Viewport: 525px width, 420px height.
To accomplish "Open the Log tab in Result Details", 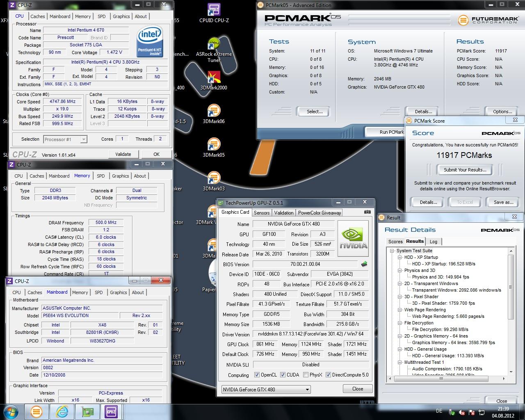I will [434, 242].
